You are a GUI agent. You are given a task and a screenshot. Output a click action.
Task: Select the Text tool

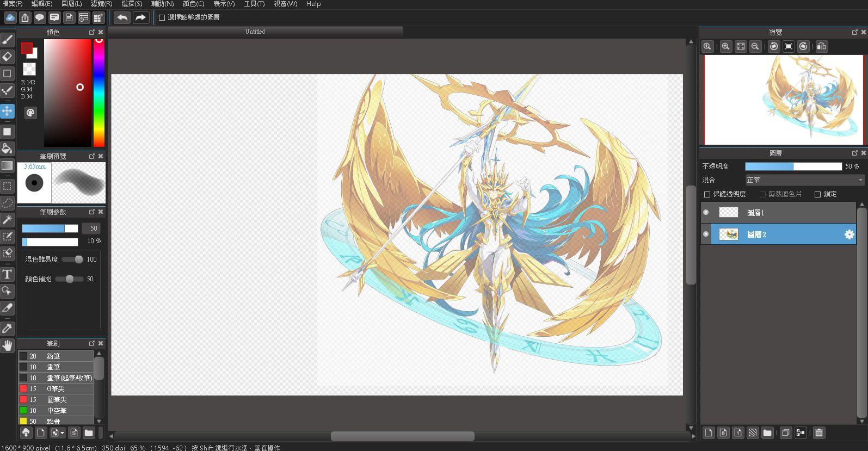[x=7, y=274]
